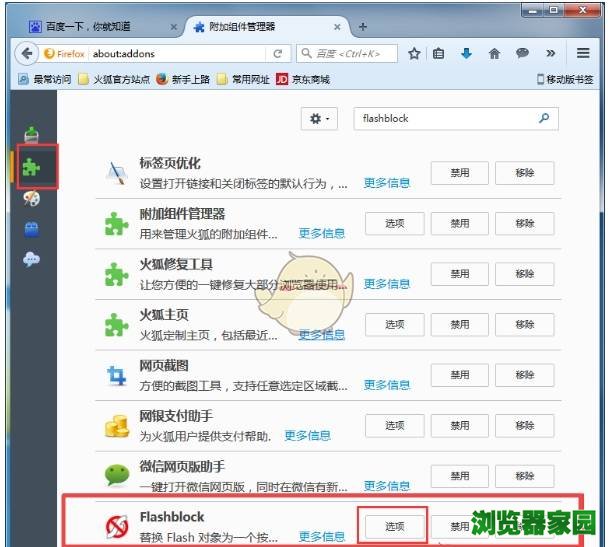Expand the toolbar overflow chevron
Image resolution: width=615 pixels, height=547 pixels.
point(550,53)
